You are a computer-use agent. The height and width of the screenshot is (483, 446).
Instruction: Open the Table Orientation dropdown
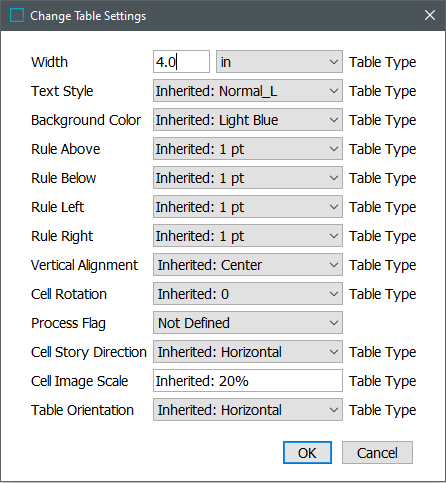pos(248,410)
